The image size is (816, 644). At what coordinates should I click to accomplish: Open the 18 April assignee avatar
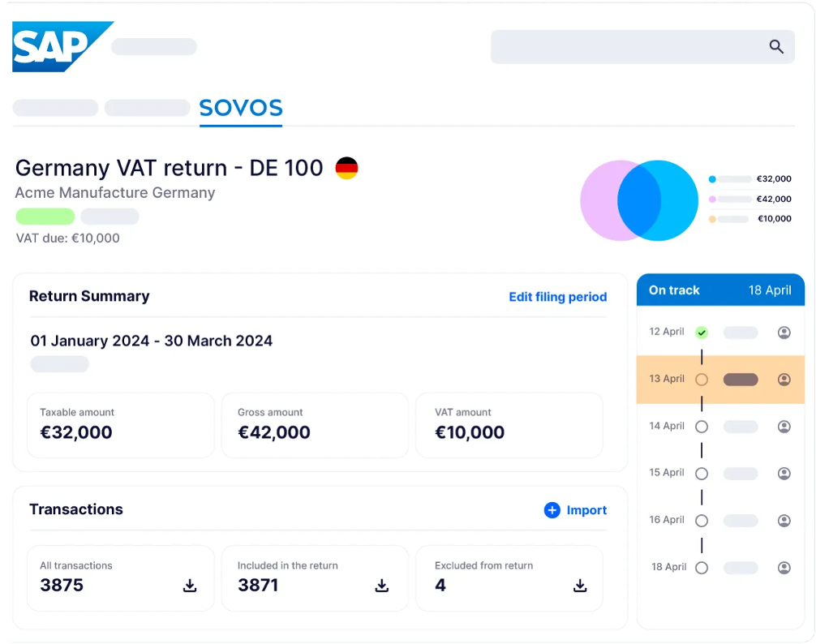point(784,568)
